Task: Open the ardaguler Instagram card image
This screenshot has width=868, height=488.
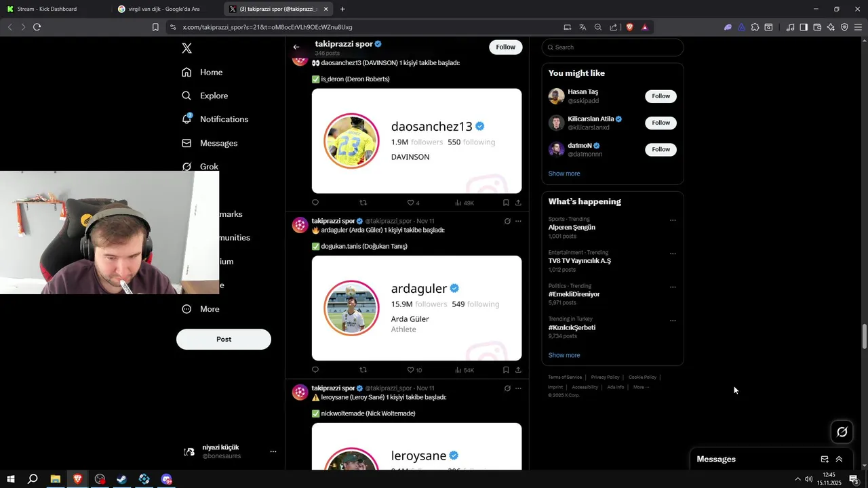Action: click(416, 308)
